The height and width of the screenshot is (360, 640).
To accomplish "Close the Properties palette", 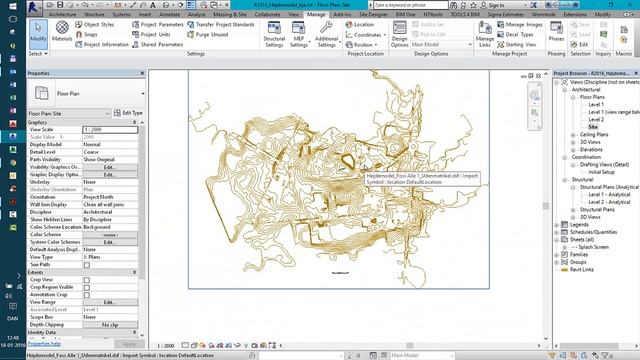I will tap(142, 73).
